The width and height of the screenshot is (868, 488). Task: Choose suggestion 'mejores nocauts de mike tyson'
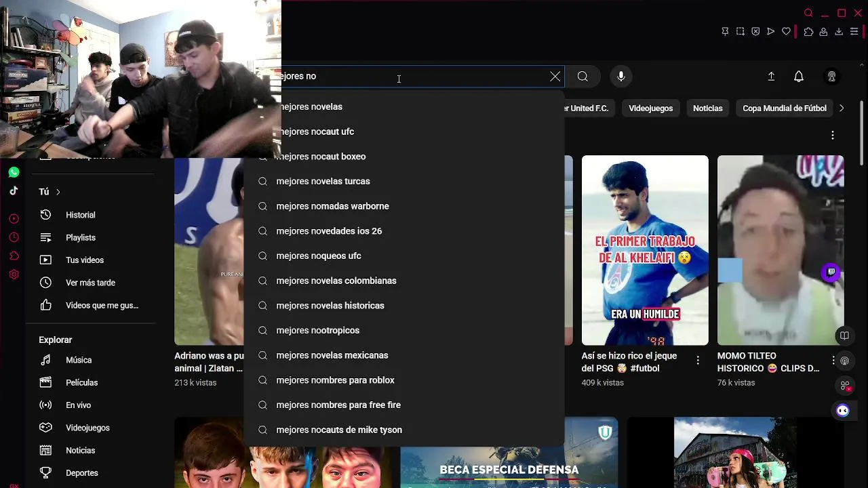point(404,430)
